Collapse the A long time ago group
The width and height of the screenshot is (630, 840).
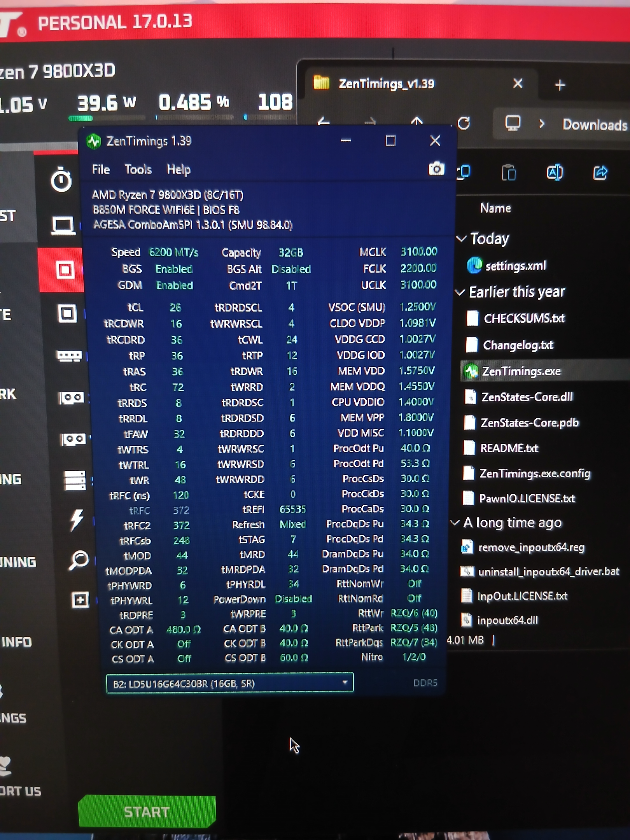(x=455, y=522)
